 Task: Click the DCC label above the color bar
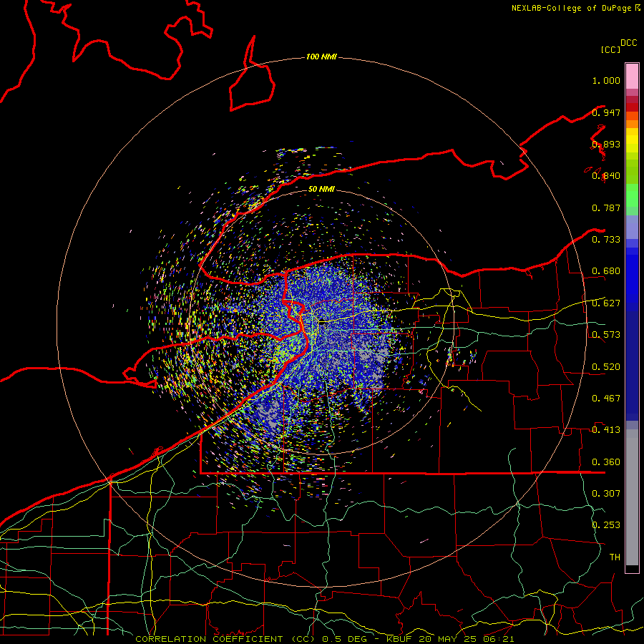(629, 43)
